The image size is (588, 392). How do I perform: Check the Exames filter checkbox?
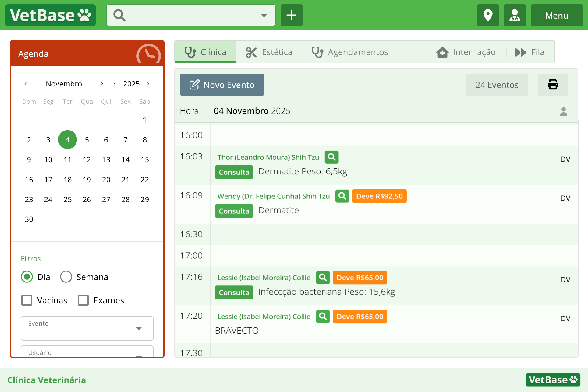[x=83, y=300]
